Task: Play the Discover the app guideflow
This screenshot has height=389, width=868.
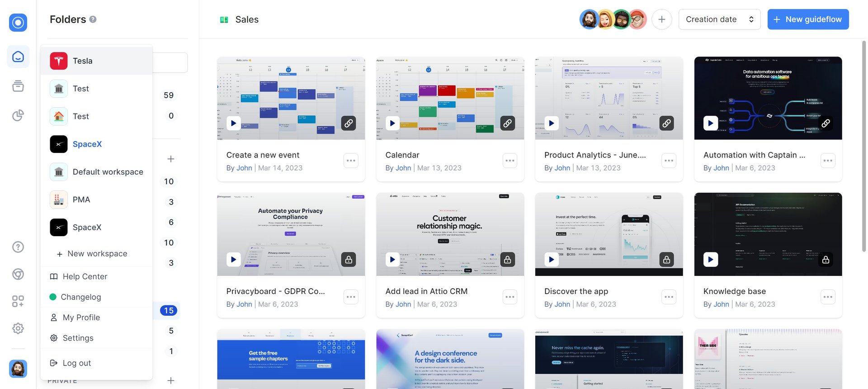Action: coord(552,260)
